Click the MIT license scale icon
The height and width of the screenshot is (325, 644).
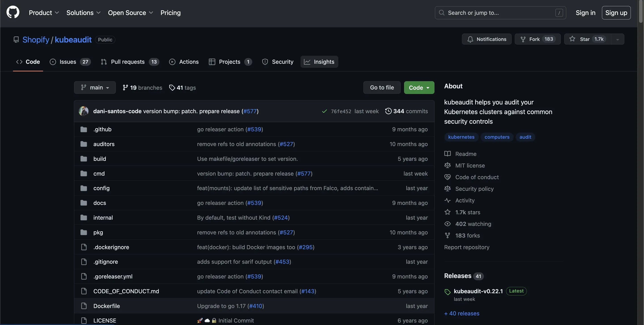(x=447, y=165)
